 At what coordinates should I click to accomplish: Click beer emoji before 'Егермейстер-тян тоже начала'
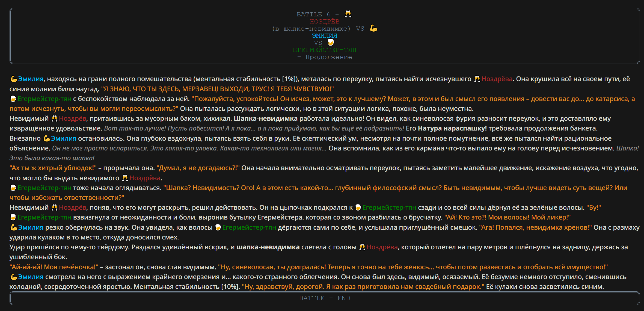(13, 188)
